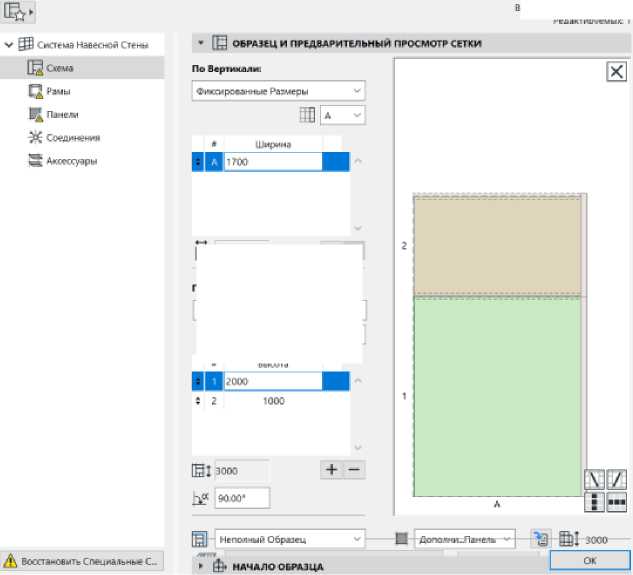Image resolution: width=633 pixels, height=575 pixels.
Task: Open the Панели settings page
Action: click(62, 115)
